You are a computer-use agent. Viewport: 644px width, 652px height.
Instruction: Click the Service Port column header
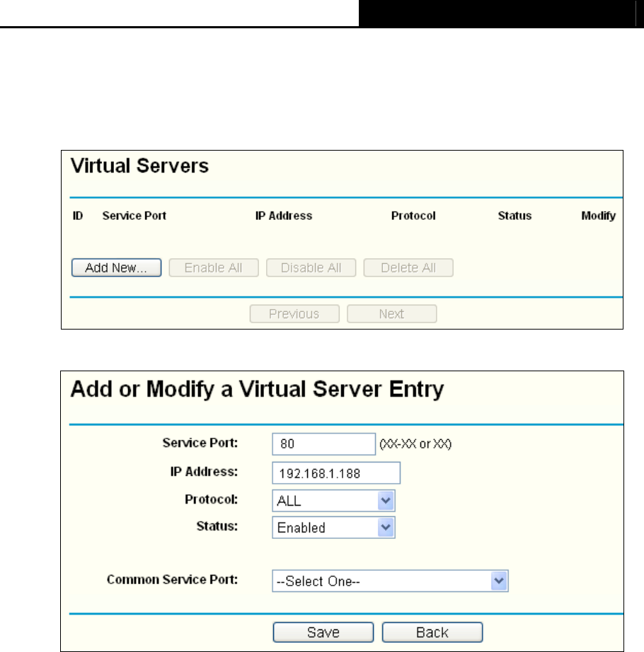tap(134, 216)
